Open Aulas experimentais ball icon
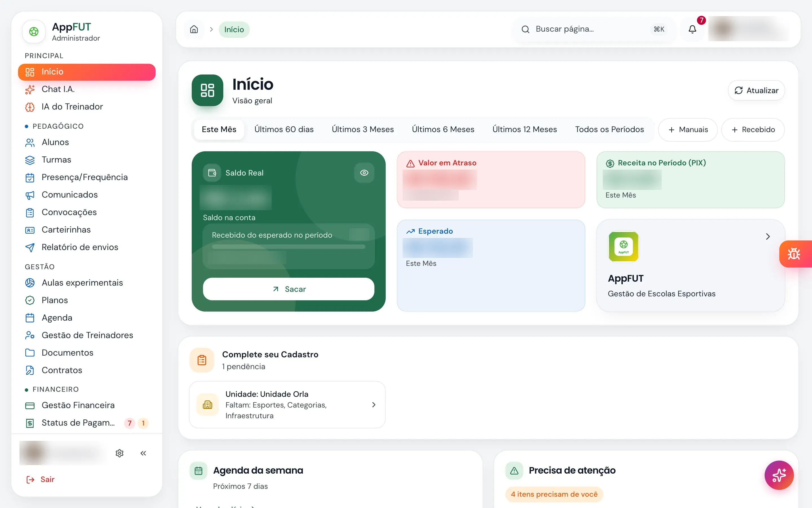This screenshot has width=812, height=508. click(x=30, y=283)
